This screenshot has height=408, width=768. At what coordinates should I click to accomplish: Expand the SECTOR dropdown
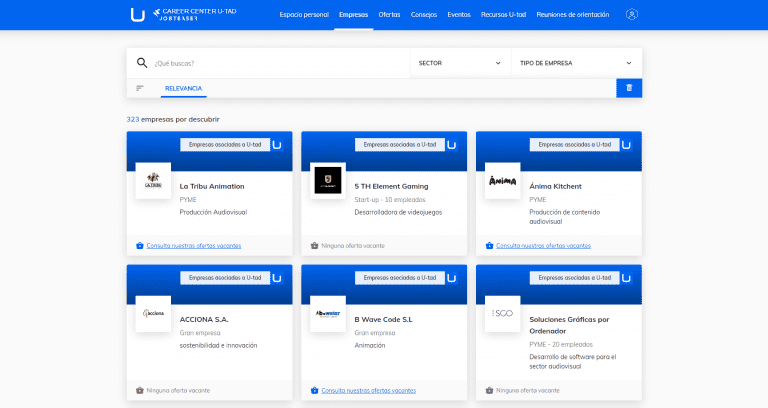460,63
